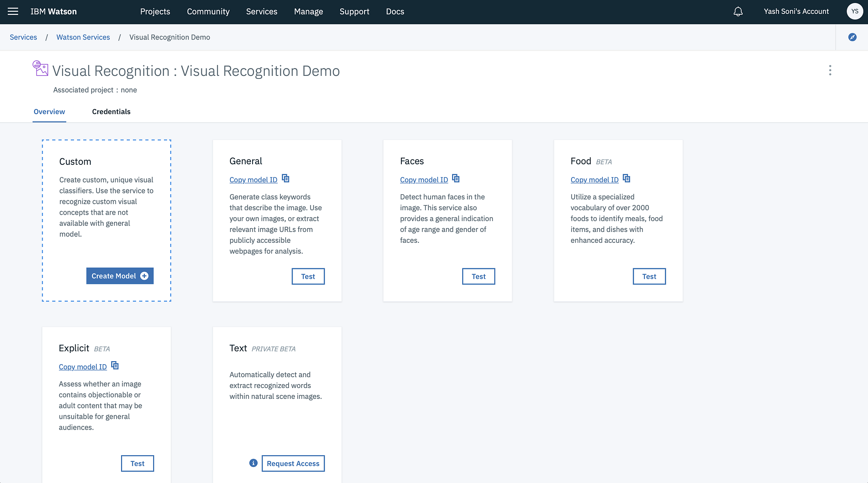This screenshot has width=868, height=483.
Task: Open the compass guide icon
Action: click(852, 37)
